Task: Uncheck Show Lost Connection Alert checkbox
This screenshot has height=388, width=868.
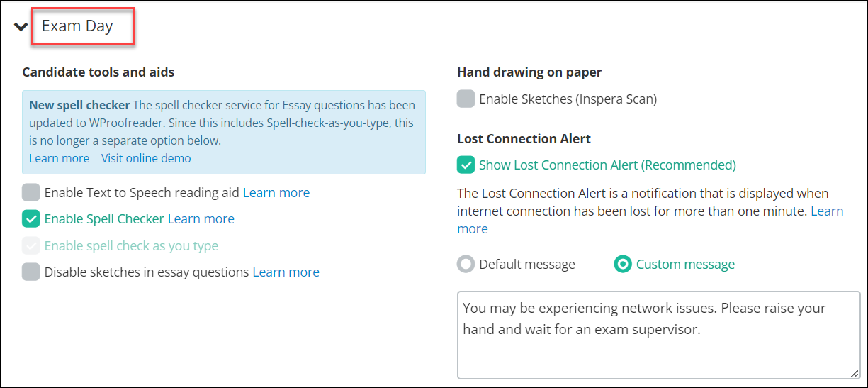Action: coord(466,165)
